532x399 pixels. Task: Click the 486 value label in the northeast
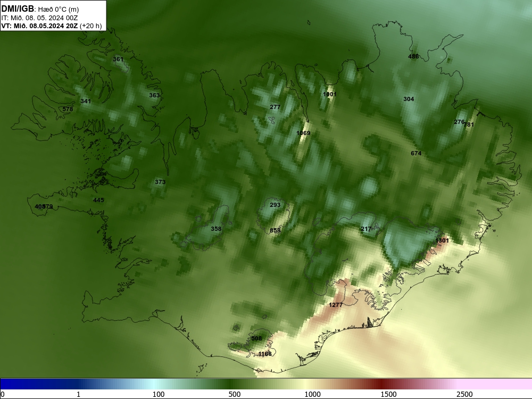[x=413, y=56]
